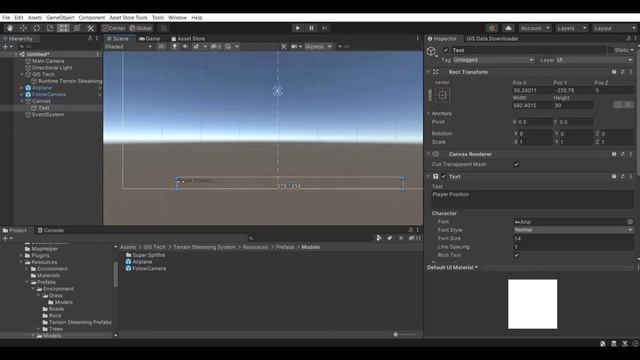The width and height of the screenshot is (640, 360).
Task: Open Rect Transform preset icon
Action: click(622, 72)
